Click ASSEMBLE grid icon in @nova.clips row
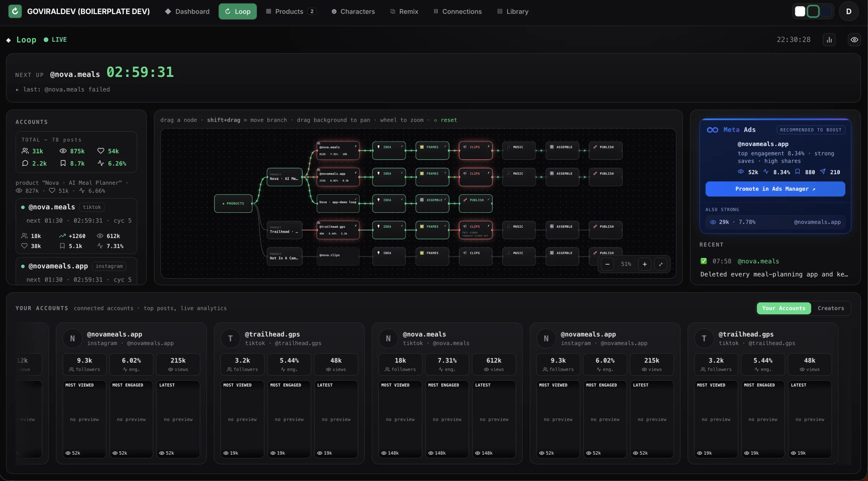868x481 pixels. click(552, 253)
